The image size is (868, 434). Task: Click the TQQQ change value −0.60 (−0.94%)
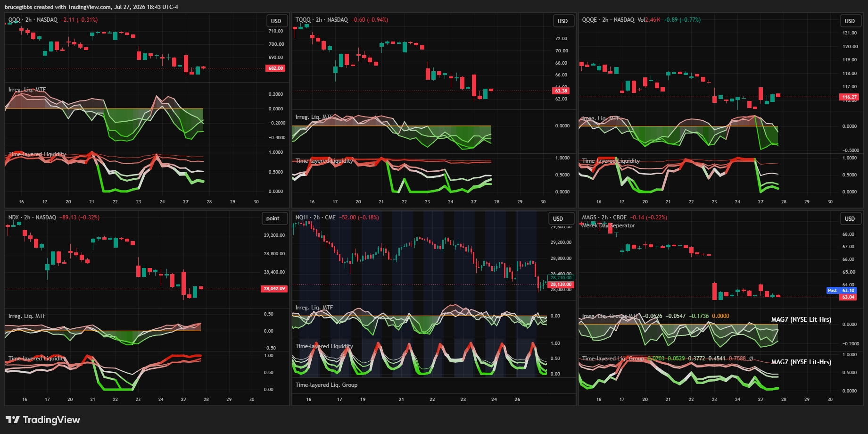[x=370, y=20]
